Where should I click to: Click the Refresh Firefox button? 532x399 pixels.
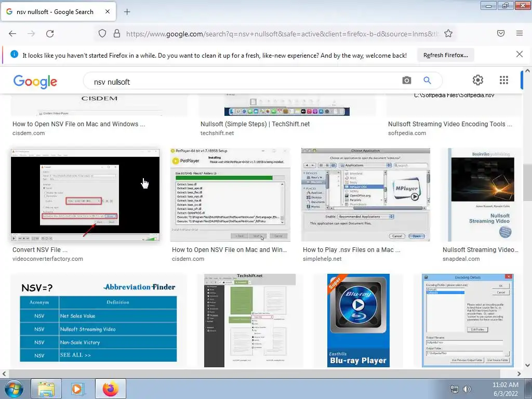point(445,55)
